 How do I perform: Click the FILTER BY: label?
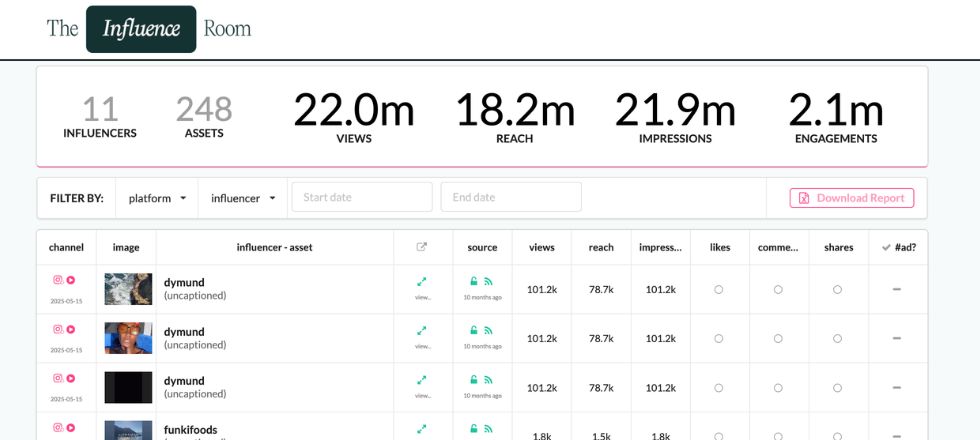tap(77, 198)
